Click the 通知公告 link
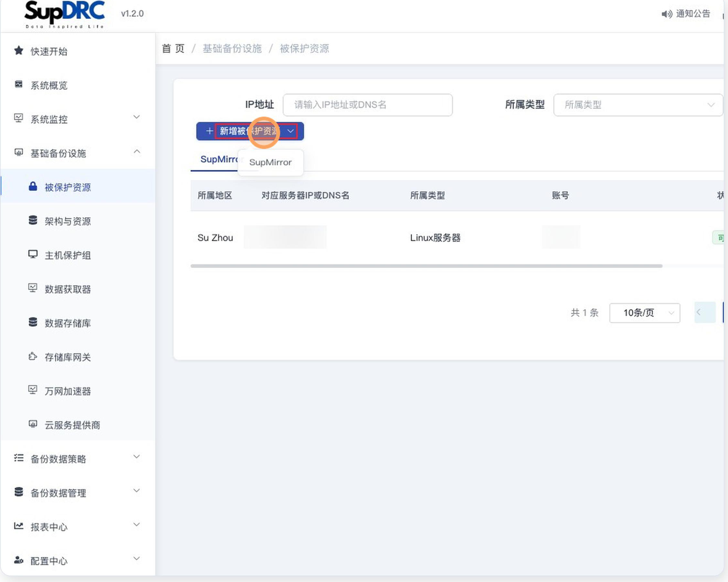 693,14
